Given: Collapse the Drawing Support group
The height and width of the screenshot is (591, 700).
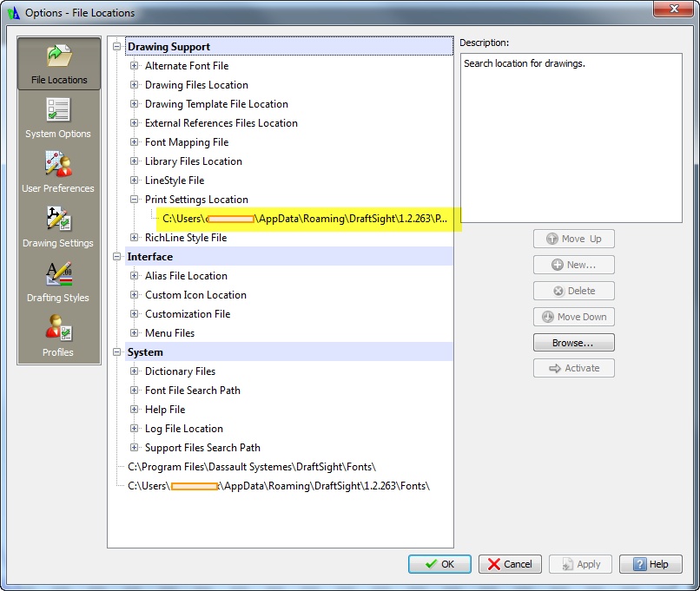Looking at the screenshot, I should (117, 46).
